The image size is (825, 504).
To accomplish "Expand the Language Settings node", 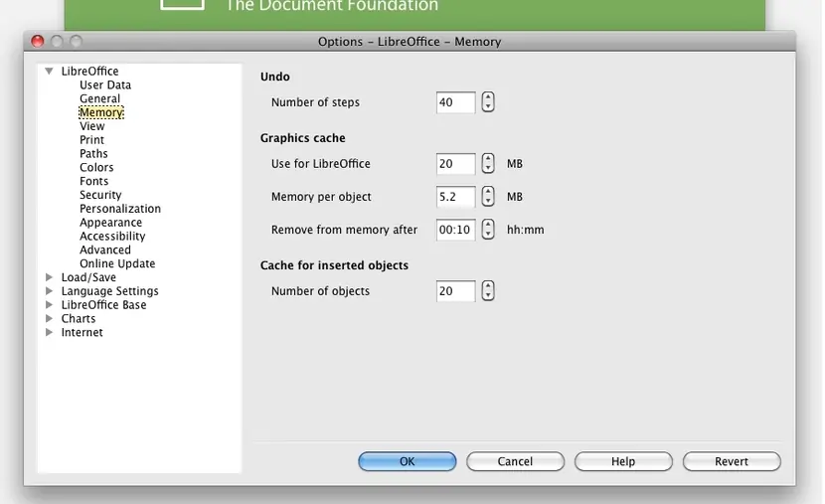I will click(x=49, y=291).
